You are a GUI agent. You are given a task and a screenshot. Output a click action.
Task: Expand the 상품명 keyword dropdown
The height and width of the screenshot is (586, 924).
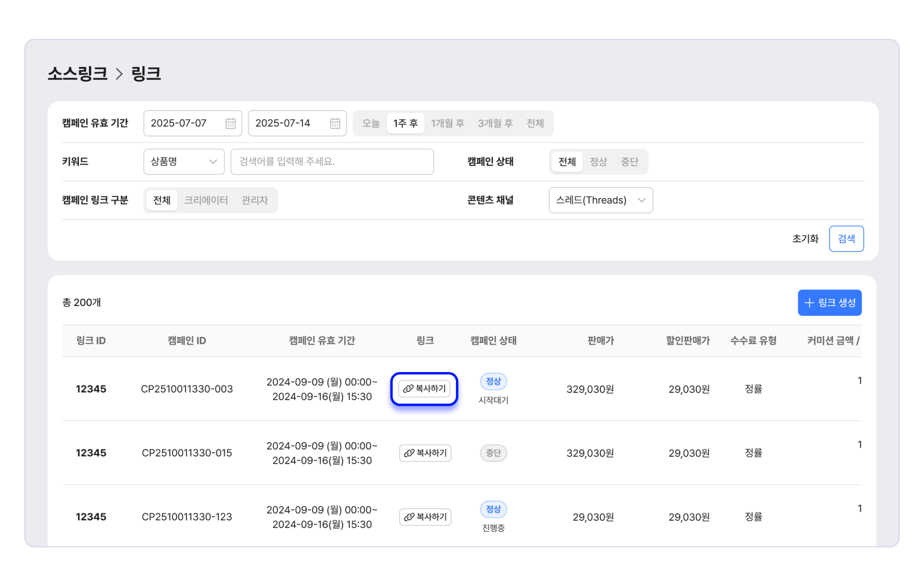(x=184, y=162)
